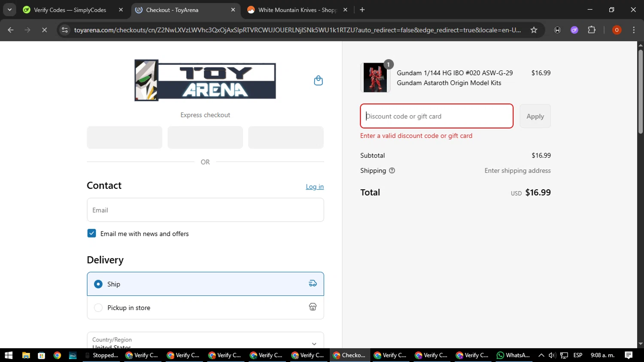The image size is (644, 362).
Task: Click the middle express checkout placeholder button
Action: 205,137
